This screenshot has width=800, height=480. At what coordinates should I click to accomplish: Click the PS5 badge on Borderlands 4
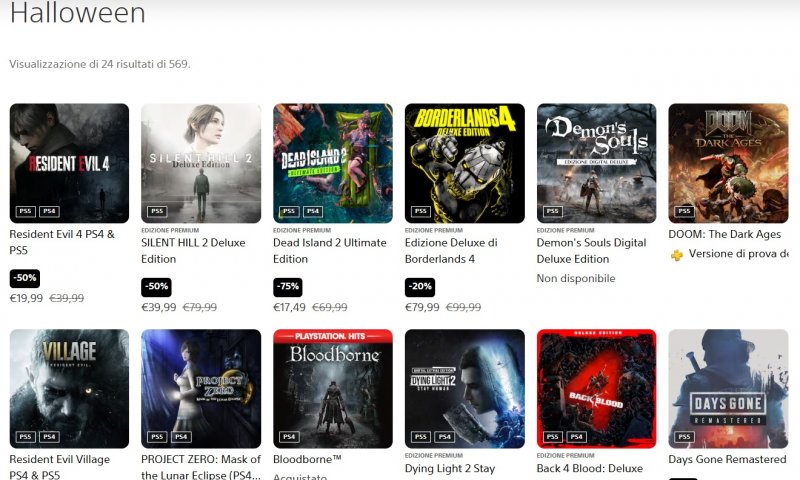420,211
